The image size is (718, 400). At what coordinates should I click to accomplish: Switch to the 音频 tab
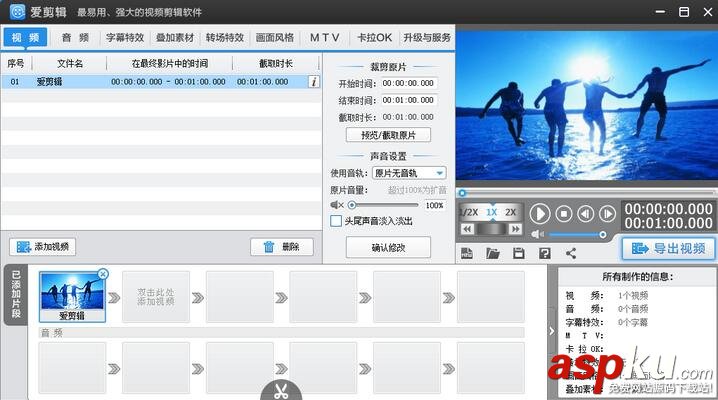click(75, 38)
